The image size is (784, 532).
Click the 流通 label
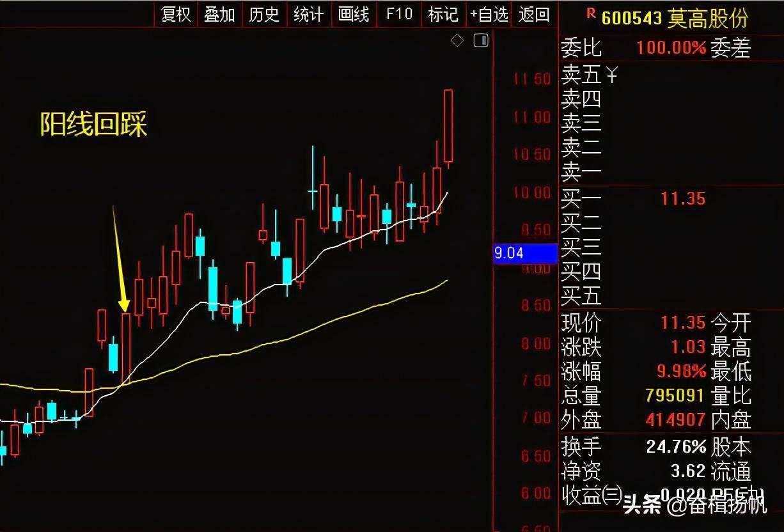pyautogui.click(x=731, y=471)
